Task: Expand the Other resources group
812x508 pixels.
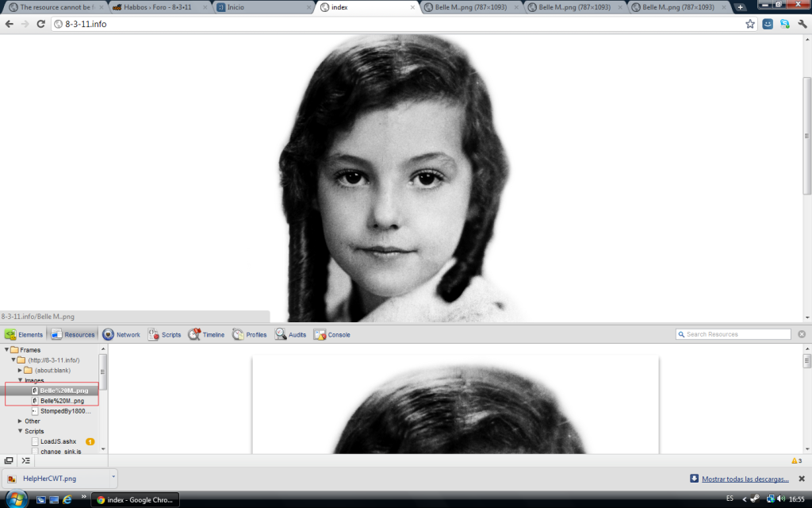Action: pos(20,421)
